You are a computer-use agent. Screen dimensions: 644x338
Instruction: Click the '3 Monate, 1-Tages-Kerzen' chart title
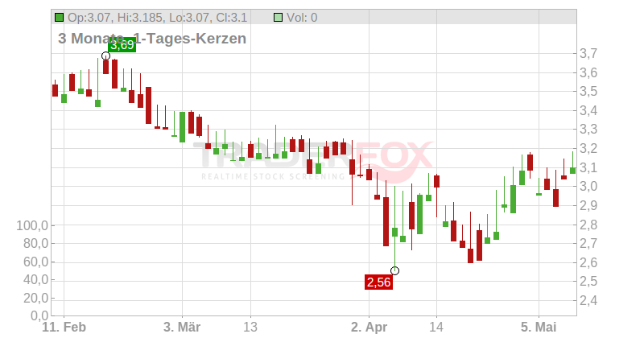click(152, 38)
